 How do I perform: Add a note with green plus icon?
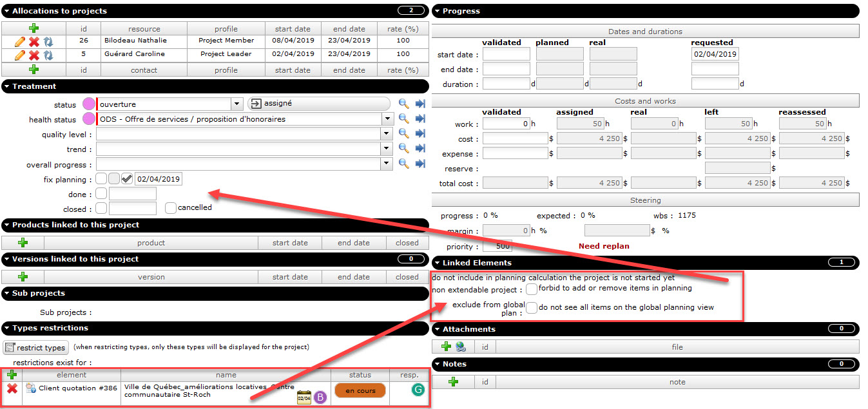[453, 382]
